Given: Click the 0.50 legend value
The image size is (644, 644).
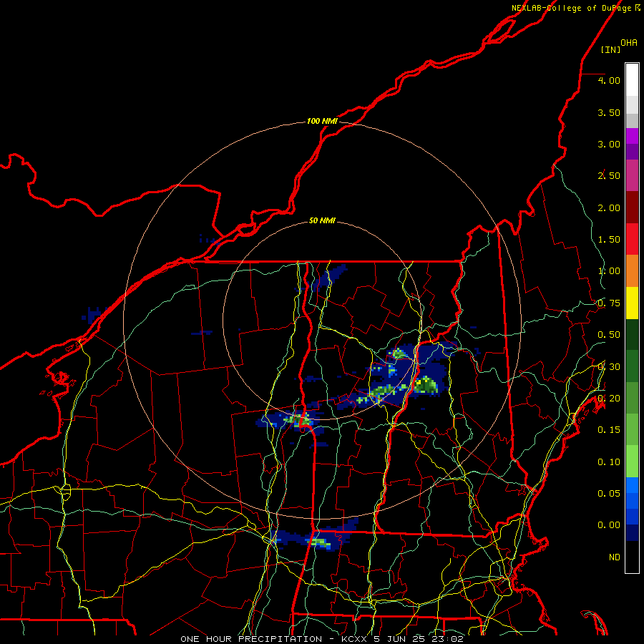Looking at the screenshot, I should 609,335.
